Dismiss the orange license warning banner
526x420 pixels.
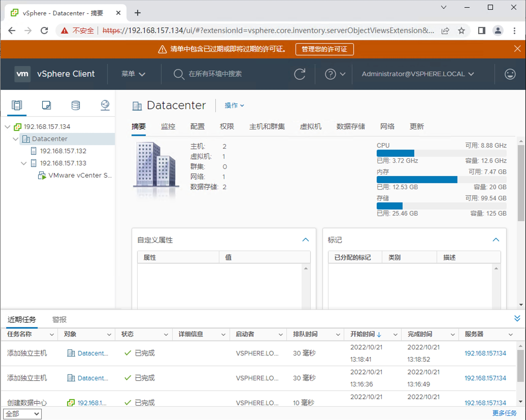[x=517, y=49]
